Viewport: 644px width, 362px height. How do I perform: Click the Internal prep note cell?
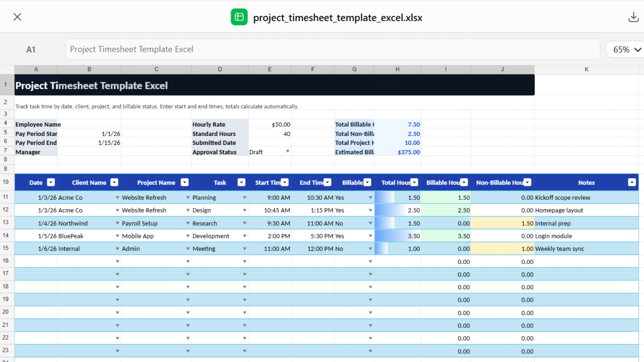(x=586, y=223)
